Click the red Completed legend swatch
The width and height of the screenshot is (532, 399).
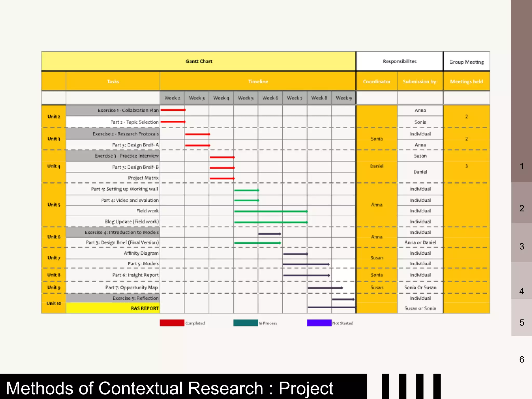pyautogui.click(x=172, y=323)
